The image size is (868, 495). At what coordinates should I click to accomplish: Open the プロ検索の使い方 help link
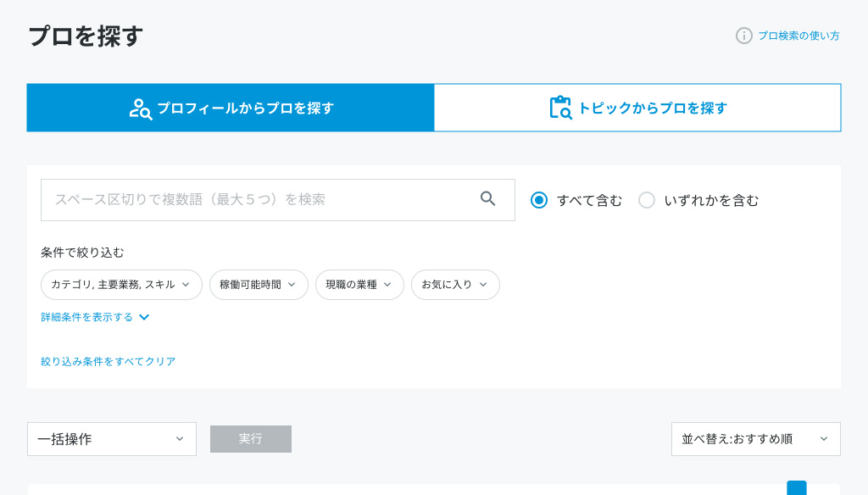[798, 36]
